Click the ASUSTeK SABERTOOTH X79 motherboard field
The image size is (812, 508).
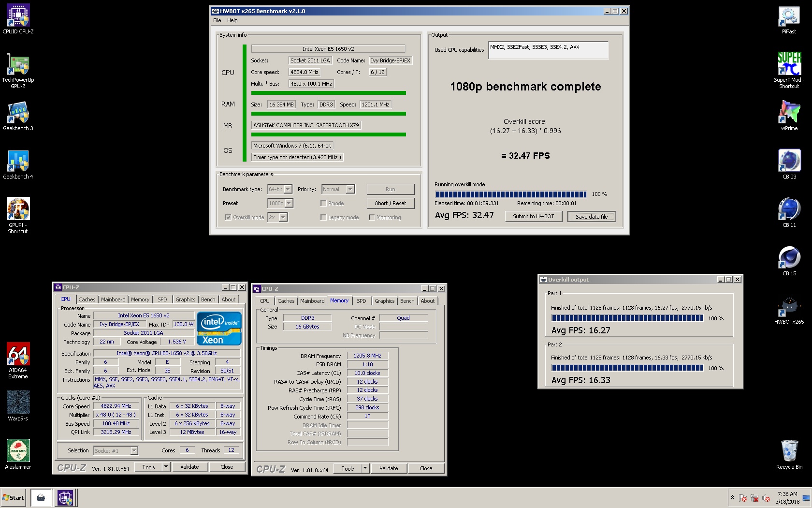(x=306, y=125)
